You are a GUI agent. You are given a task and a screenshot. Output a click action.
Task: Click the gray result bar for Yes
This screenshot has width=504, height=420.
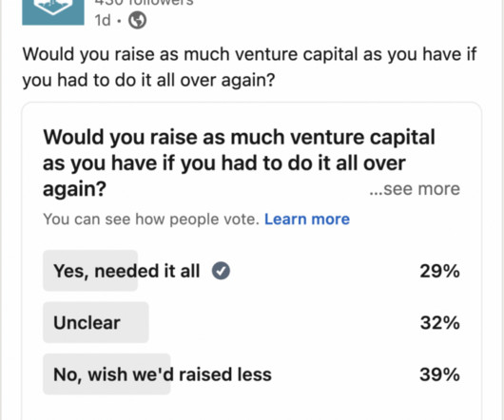[x=90, y=271]
